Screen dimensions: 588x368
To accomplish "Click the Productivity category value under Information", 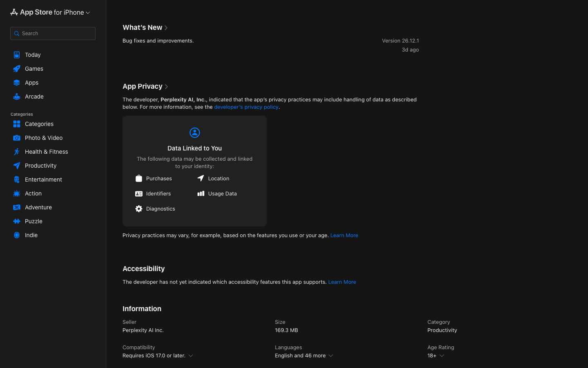I will click(442, 330).
